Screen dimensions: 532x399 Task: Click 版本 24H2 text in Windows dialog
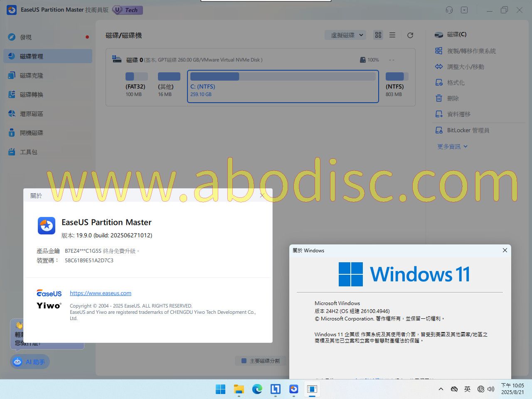[352, 311]
